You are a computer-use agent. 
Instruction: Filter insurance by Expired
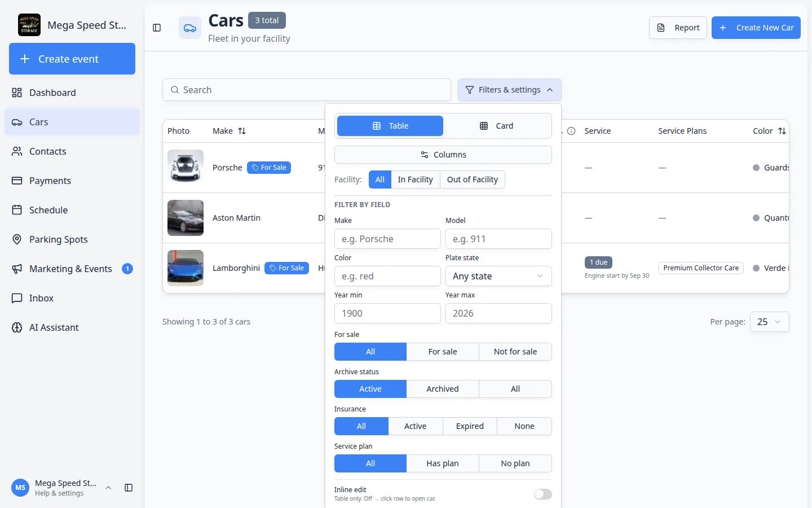(470, 426)
